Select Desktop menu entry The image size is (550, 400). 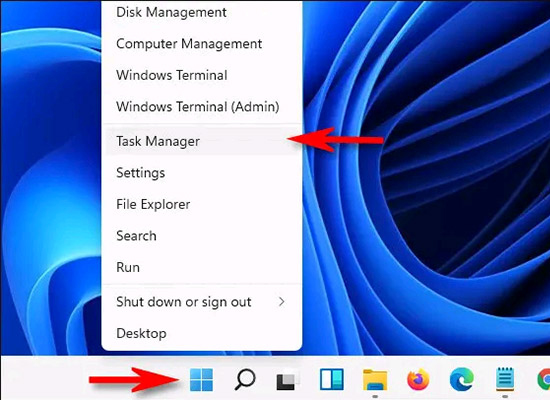click(202, 333)
